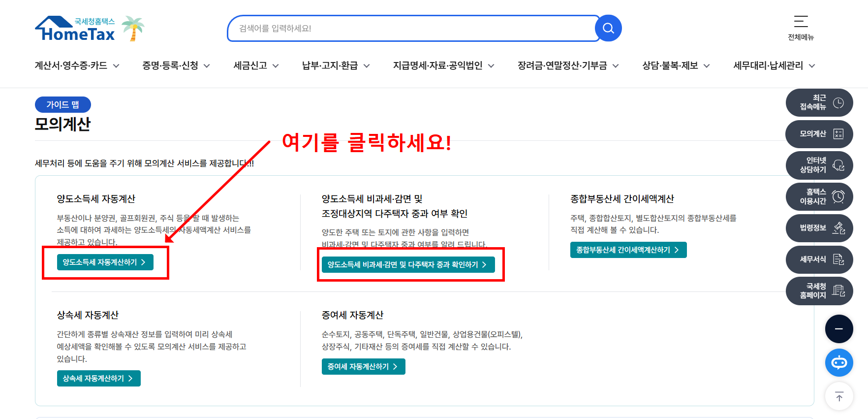Open 세무서식 document shortcut
The height and width of the screenshot is (419, 868).
click(819, 259)
